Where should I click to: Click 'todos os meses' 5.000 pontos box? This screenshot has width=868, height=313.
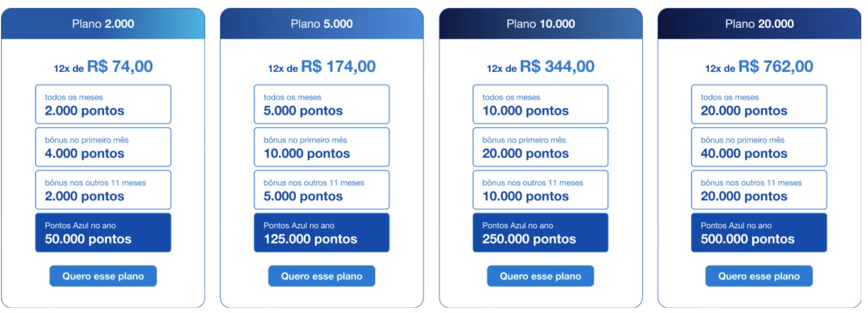(x=321, y=104)
